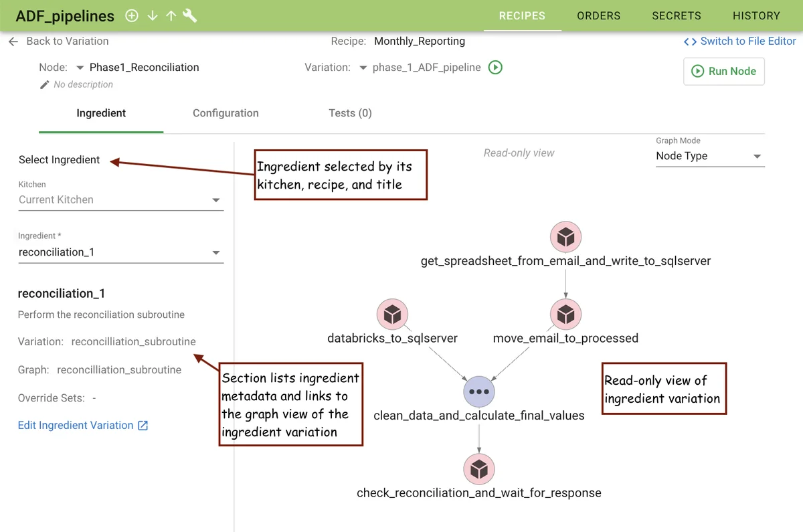Select the clean_data_and_calculate_final_values ellipsis node
This screenshot has width=803, height=532.
point(479,391)
